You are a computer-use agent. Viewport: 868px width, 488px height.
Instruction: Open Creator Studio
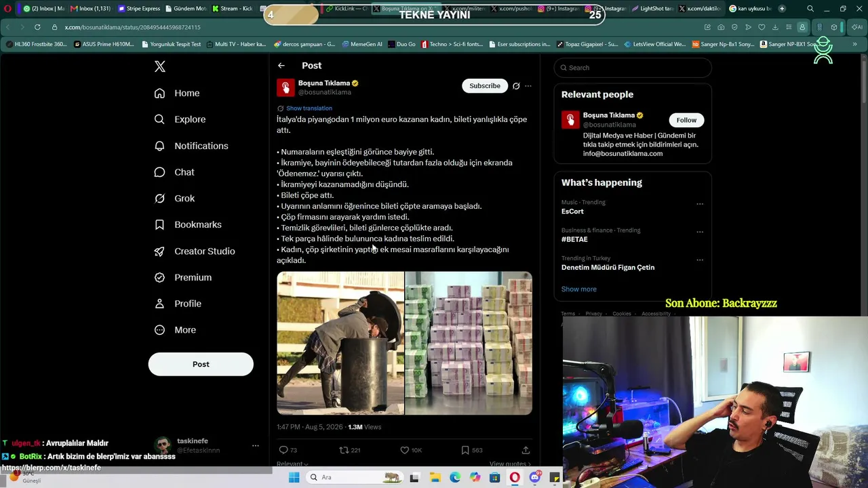click(195, 251)
